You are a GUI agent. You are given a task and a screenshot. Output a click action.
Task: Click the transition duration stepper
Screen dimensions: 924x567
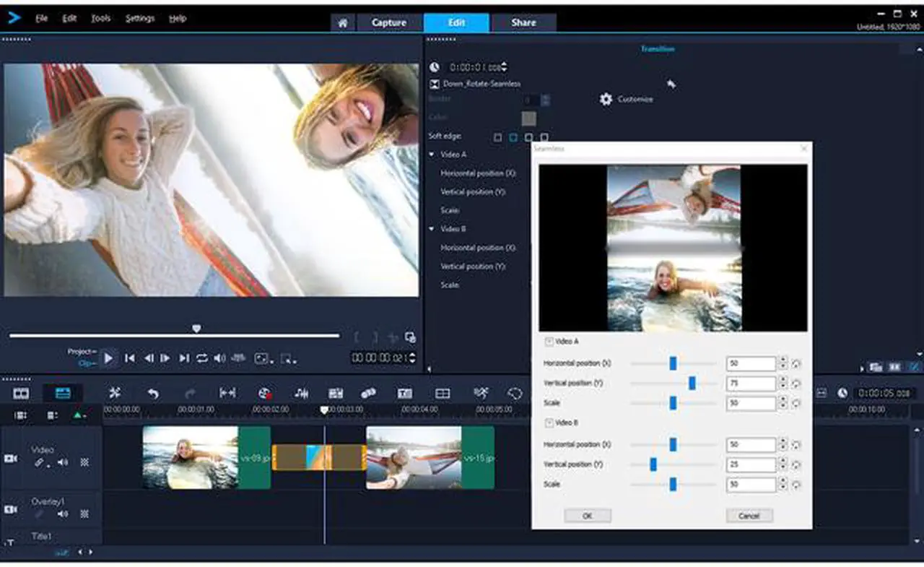[504, 66]
